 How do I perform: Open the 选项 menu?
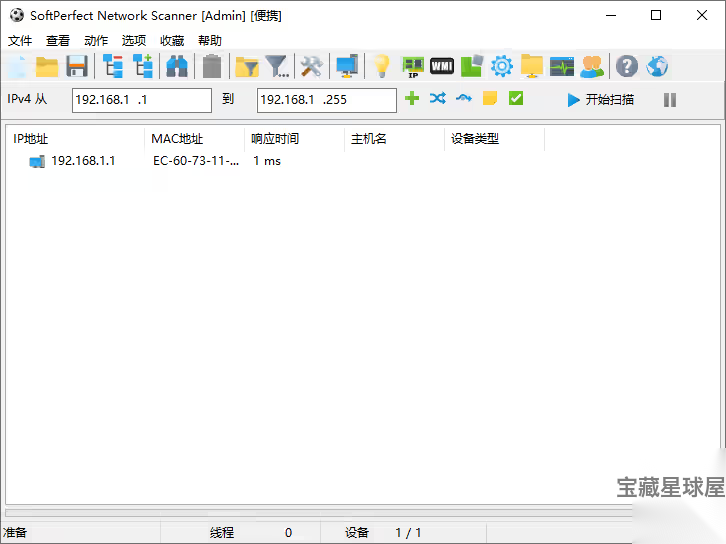134,41
